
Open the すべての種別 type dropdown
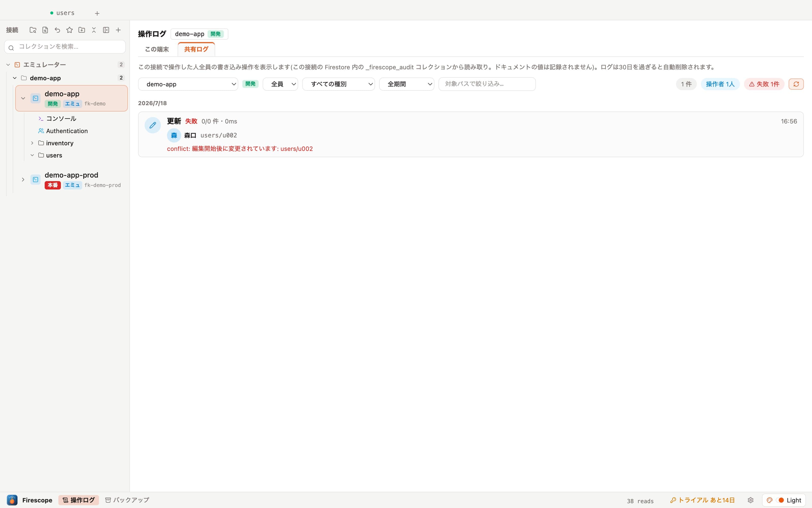click(x=339, y=84)
